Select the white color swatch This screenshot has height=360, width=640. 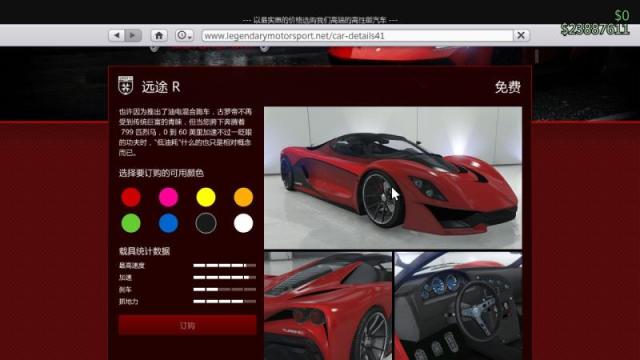(x=243, y=223)
